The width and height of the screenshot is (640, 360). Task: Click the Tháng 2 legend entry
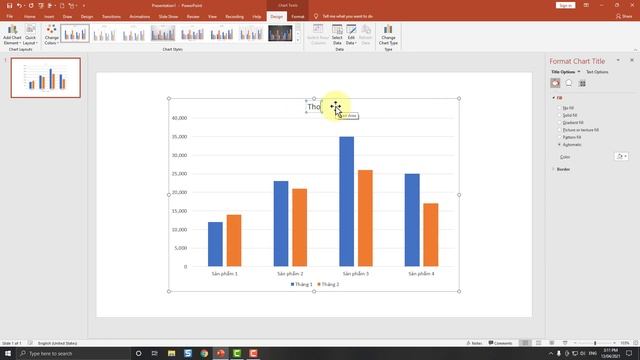tap(328, 284)
